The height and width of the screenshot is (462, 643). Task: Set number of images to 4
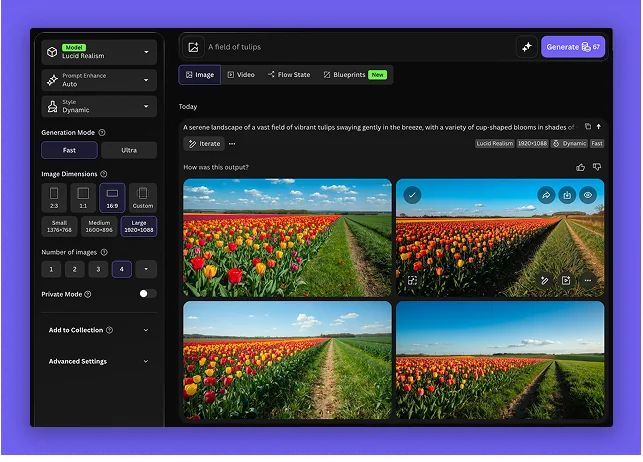tap(121, 269)
